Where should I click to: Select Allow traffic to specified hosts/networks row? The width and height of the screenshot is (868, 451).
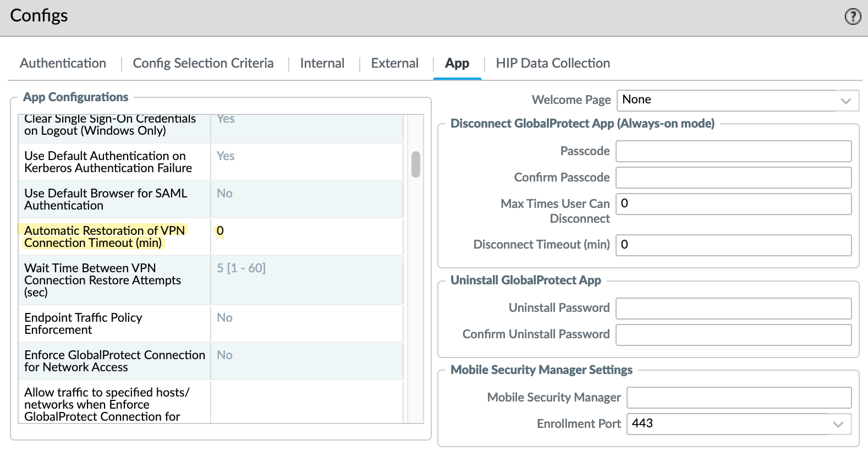(x=211, y=402)
